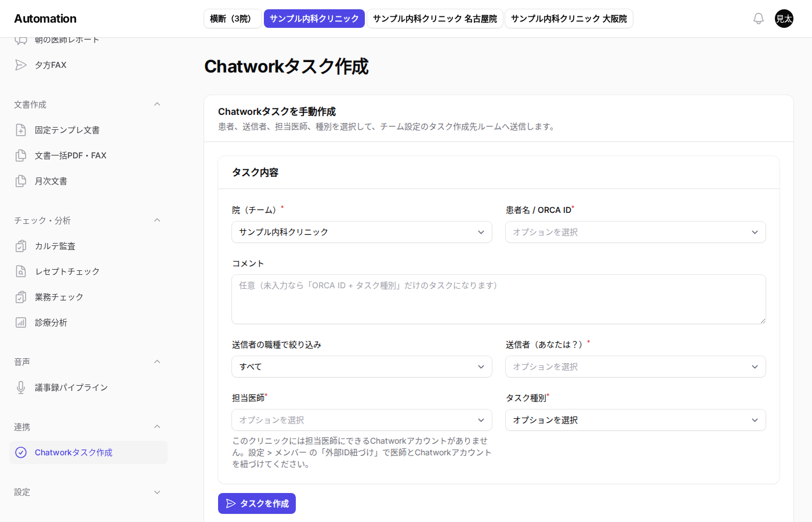This screenshot has width=812, height=522.
Task: Click the レセプトチェック search-file icon
Action: (21, 271)
